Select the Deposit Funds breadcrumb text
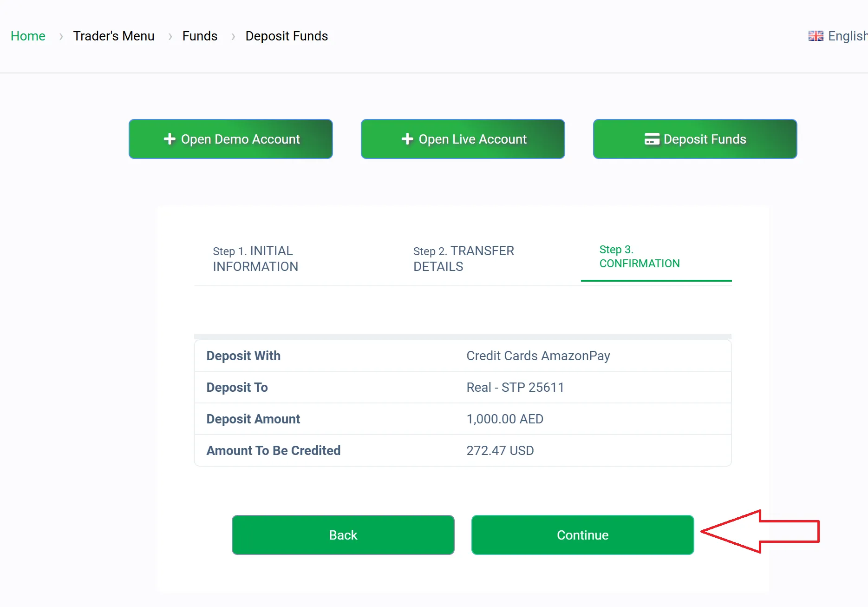 pos(287,36)
